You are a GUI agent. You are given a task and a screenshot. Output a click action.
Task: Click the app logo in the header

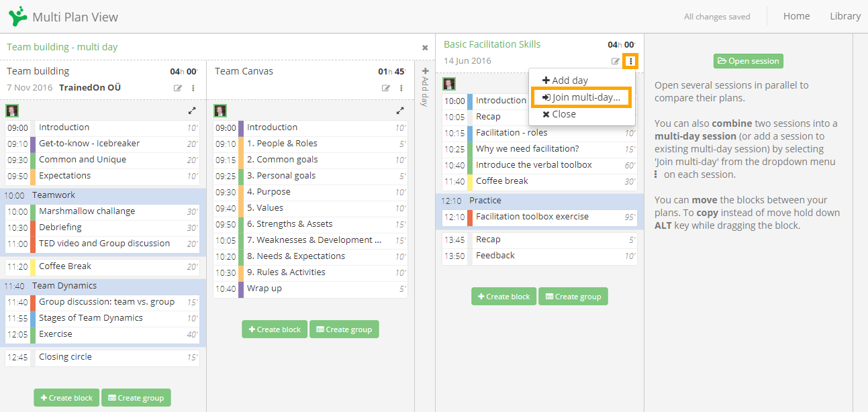[x=19, y=16]
